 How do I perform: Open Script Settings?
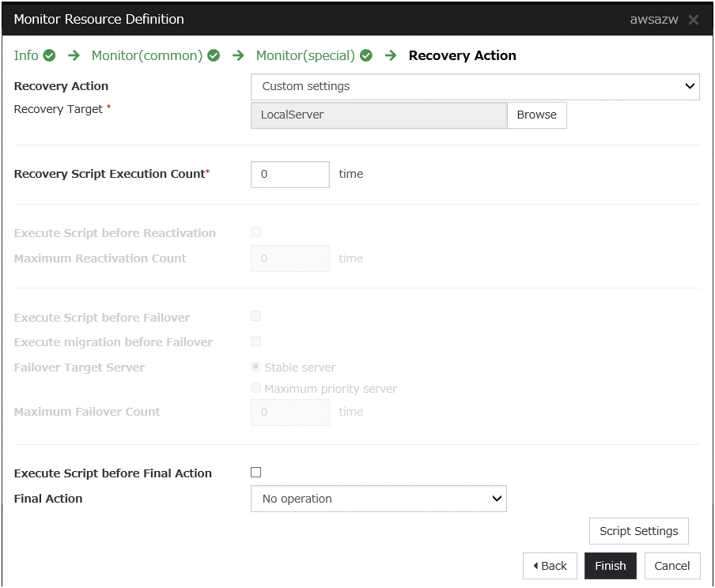[x=638, y=530]
